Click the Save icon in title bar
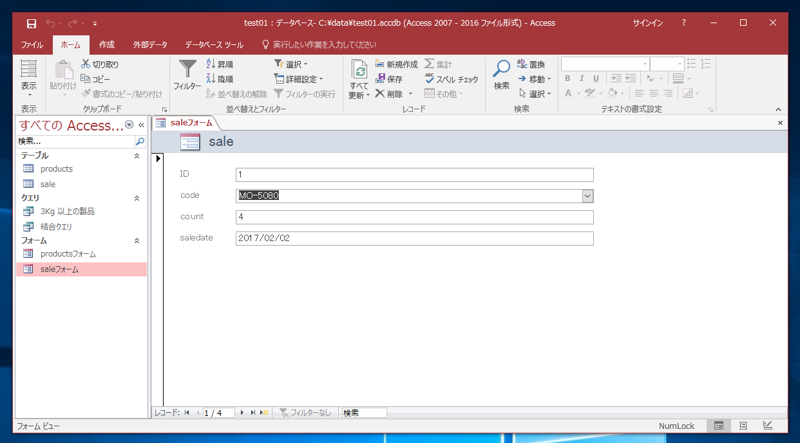Image resolution: width=800 pixels, height=443 pixels. click(31, 23)
